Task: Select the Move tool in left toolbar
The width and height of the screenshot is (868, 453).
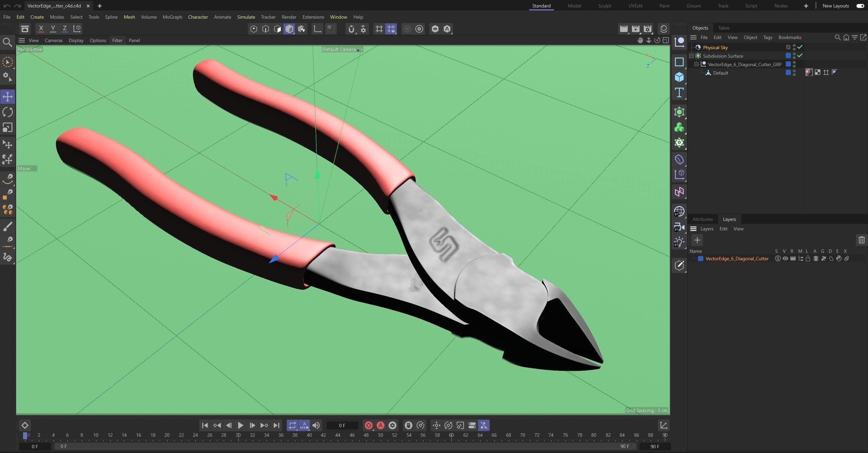Action: tap(7, 97)
